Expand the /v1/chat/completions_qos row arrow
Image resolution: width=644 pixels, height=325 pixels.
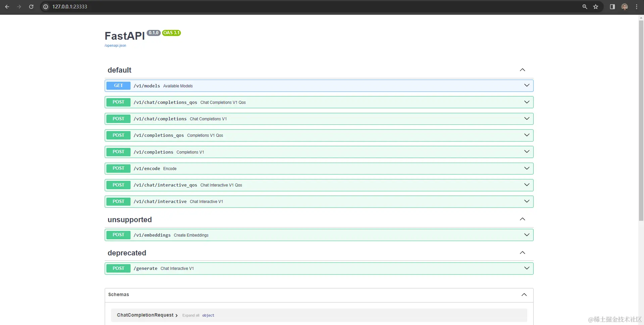click(527, 102)
